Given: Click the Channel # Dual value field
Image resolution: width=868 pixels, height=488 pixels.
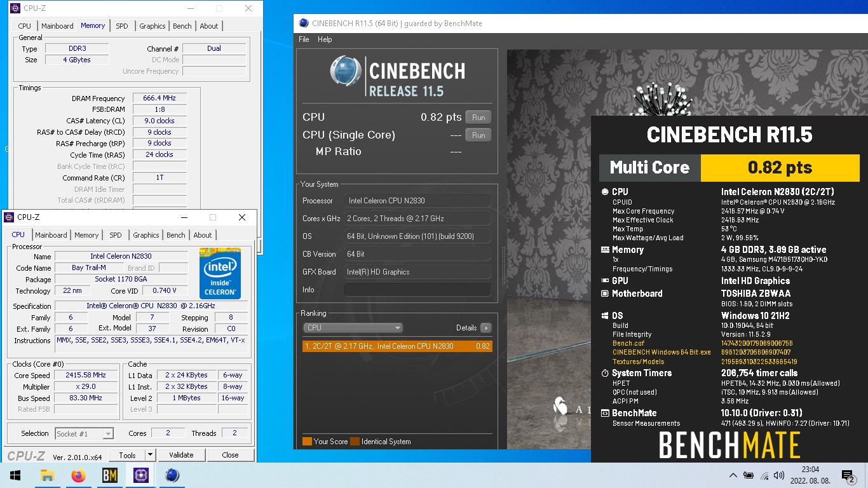Looking at the screenshot, I should click(214, 48).
